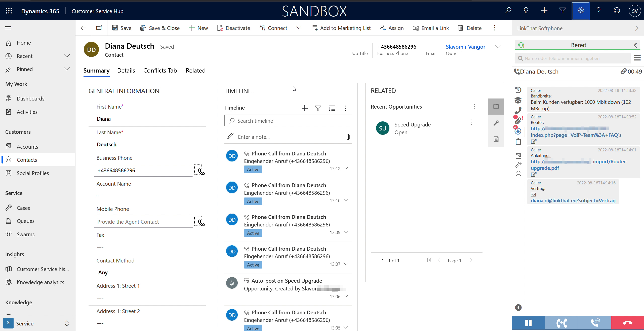Open the SV user account menu
This screenshot has width=644, height=331.
click(x=634, y=11)
